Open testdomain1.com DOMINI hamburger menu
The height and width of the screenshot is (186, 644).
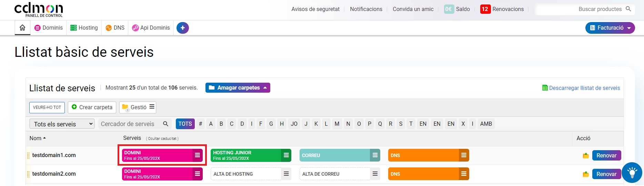click(197, 155)
